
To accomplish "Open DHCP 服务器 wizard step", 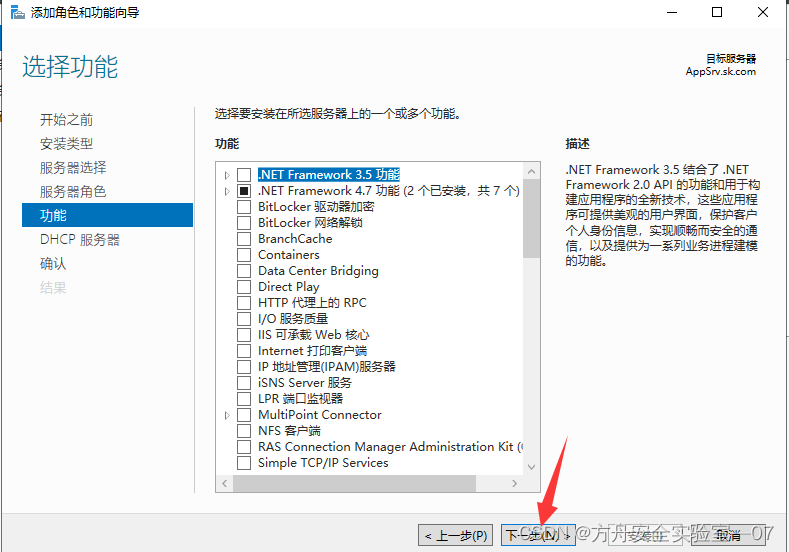I will [80, 240].
